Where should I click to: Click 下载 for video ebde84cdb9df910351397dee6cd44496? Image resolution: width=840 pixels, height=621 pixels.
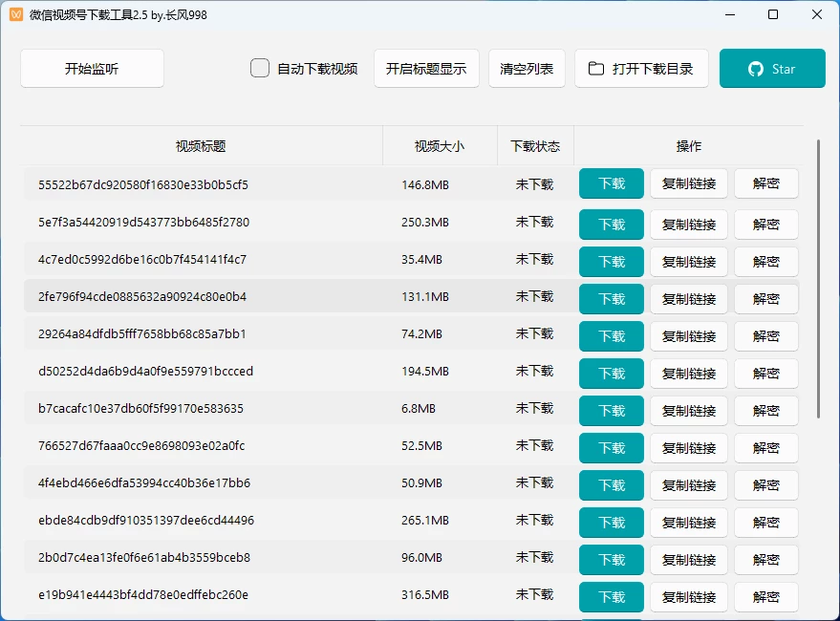click(x=611, y=523)
